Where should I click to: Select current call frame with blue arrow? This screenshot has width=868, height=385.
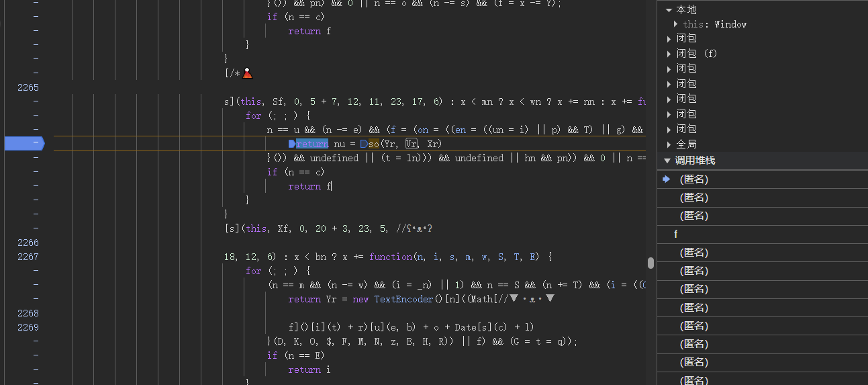click(x=762, y=179)
